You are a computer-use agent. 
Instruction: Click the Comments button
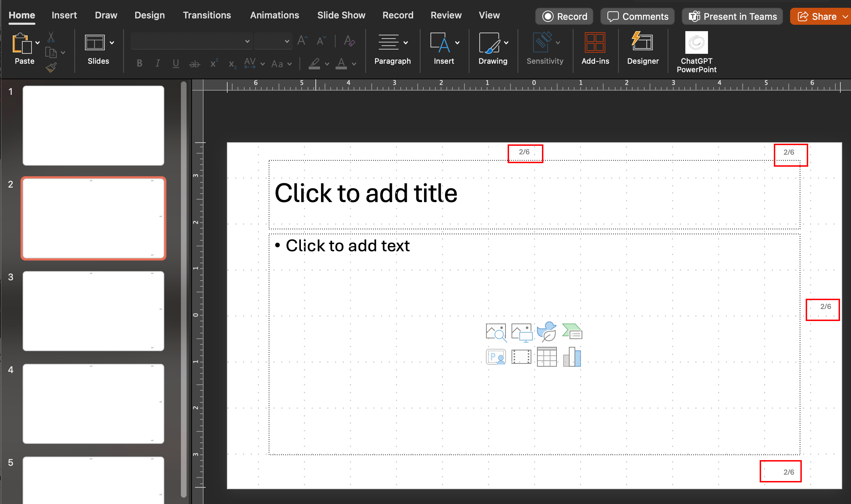click(x=638, y=17)
